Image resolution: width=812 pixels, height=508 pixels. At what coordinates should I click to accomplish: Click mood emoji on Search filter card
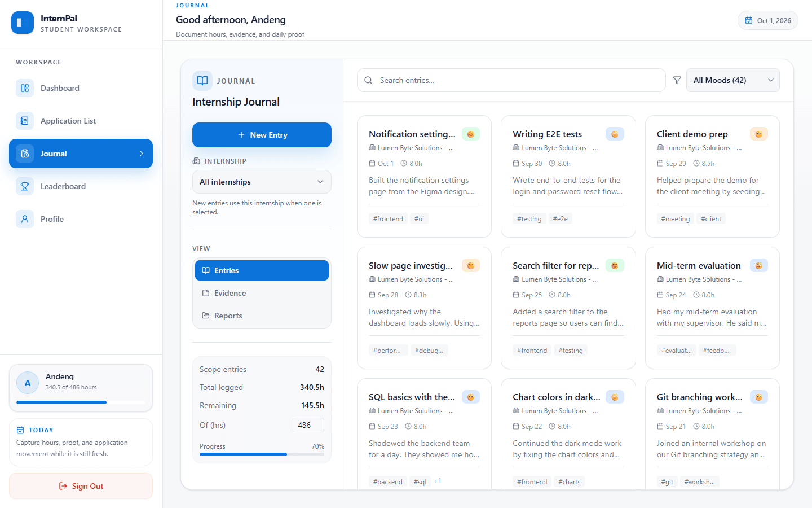tap(615, 265)
